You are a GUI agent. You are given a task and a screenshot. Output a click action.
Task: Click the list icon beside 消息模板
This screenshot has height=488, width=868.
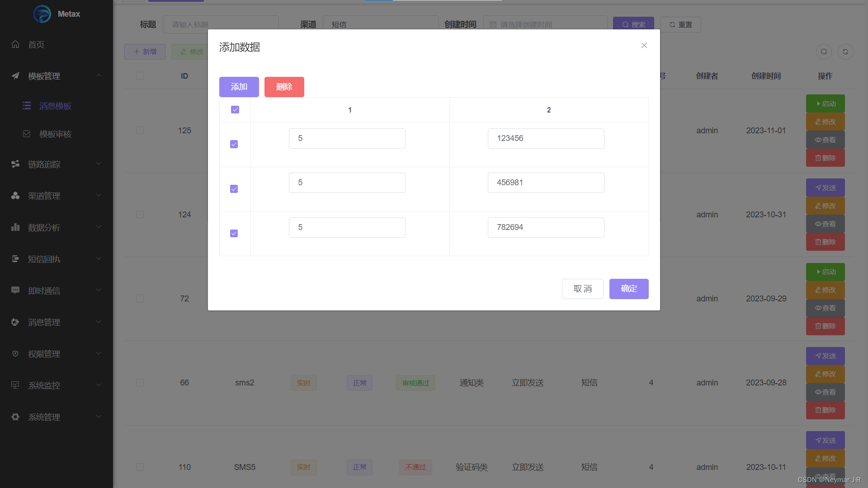[27, 106]
